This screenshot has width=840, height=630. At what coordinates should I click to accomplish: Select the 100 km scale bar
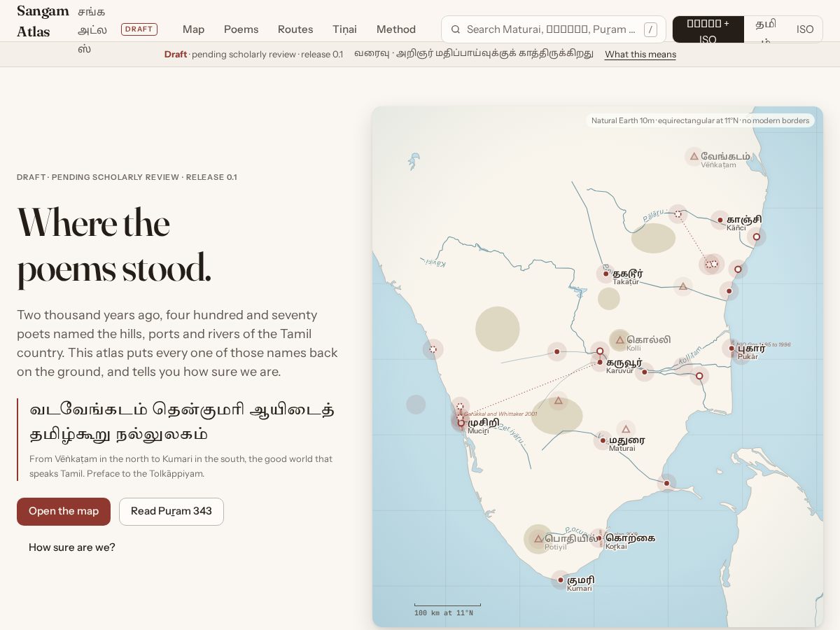pos(447,610)
